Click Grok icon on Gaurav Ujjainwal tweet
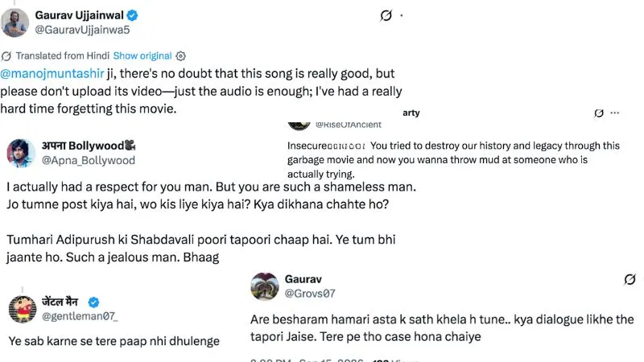The image size is (644, 362). [386, 15]
